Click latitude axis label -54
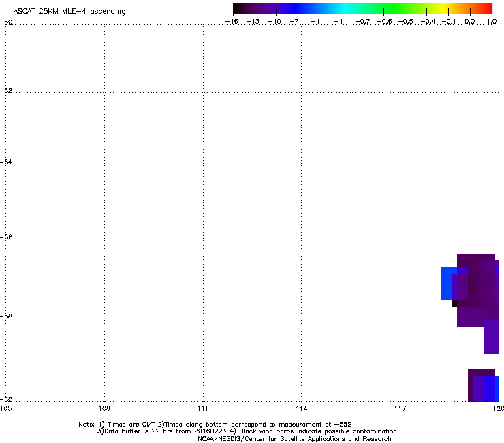This screenshot has width=504, height=443. (x=6, y=162)
